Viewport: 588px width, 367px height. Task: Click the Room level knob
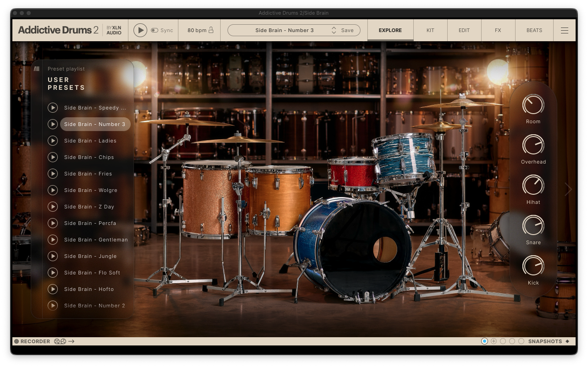coord(533,105)
